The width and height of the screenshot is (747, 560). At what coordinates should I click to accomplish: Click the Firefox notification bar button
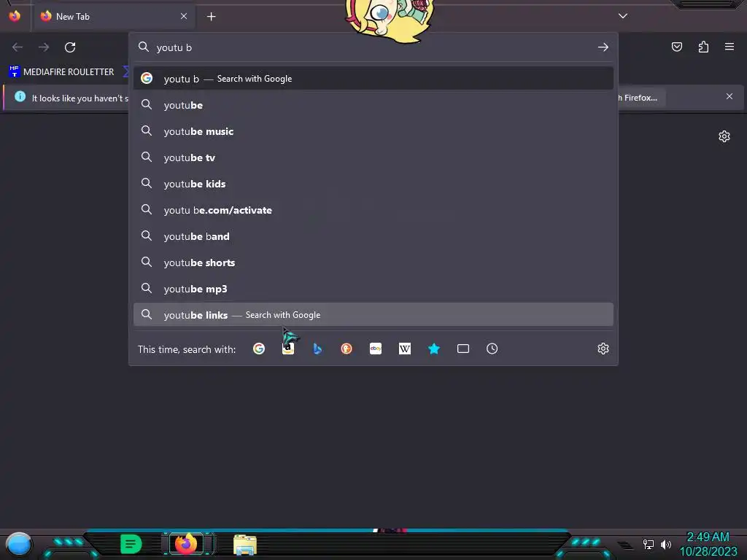tap(641, 98)
